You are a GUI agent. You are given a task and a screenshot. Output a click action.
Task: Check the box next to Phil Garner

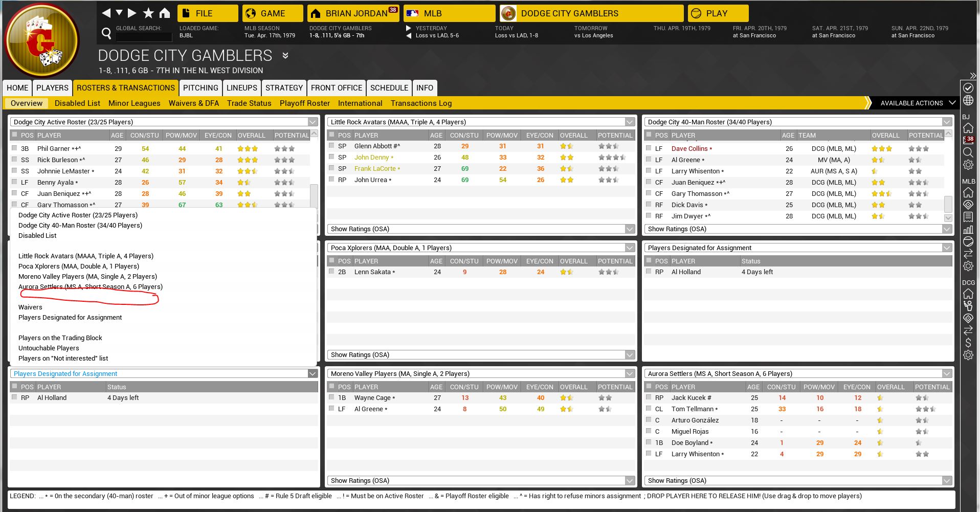tap(14, 148)
